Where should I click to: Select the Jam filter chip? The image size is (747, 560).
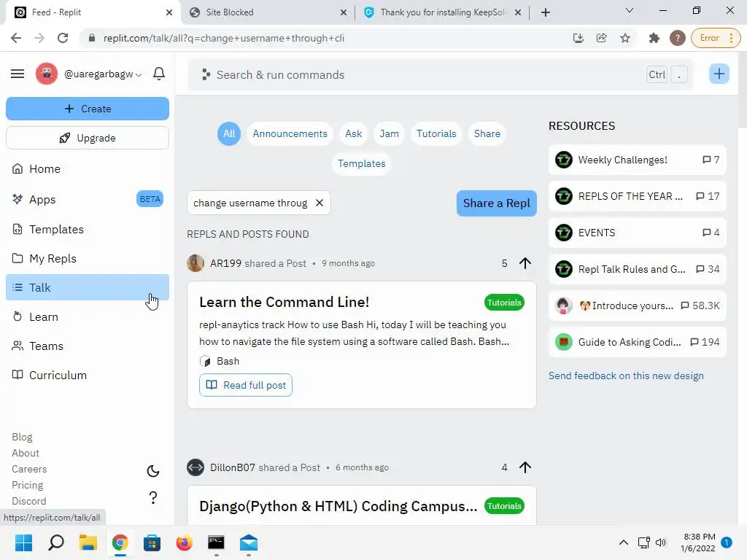(x=390, y=134)
